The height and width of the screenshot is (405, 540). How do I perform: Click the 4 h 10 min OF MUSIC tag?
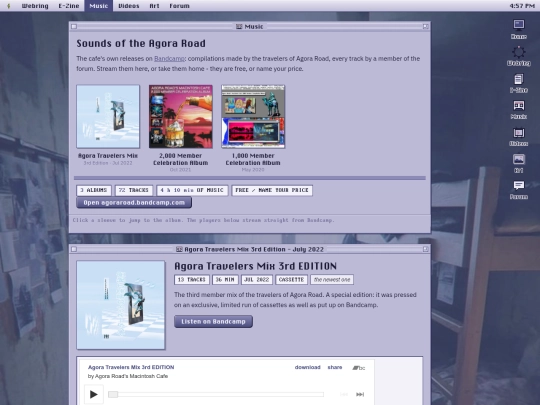(192, 190)
